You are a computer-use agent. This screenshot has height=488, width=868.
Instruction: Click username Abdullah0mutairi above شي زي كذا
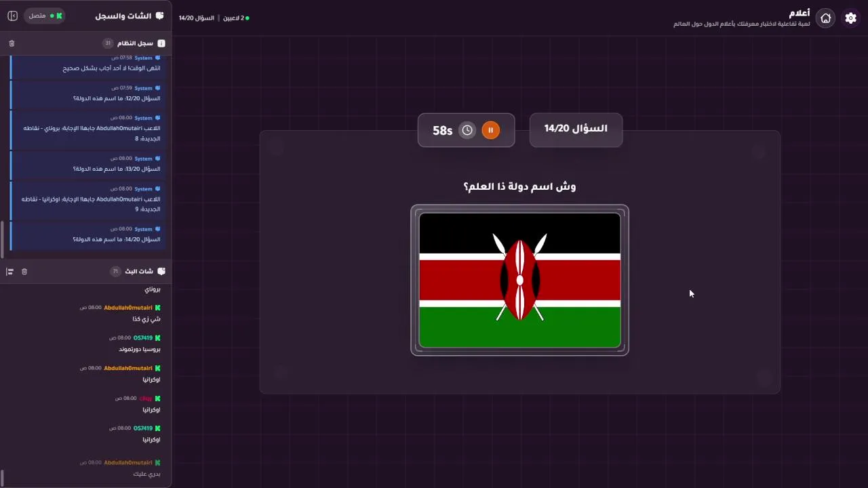[128, 308]
